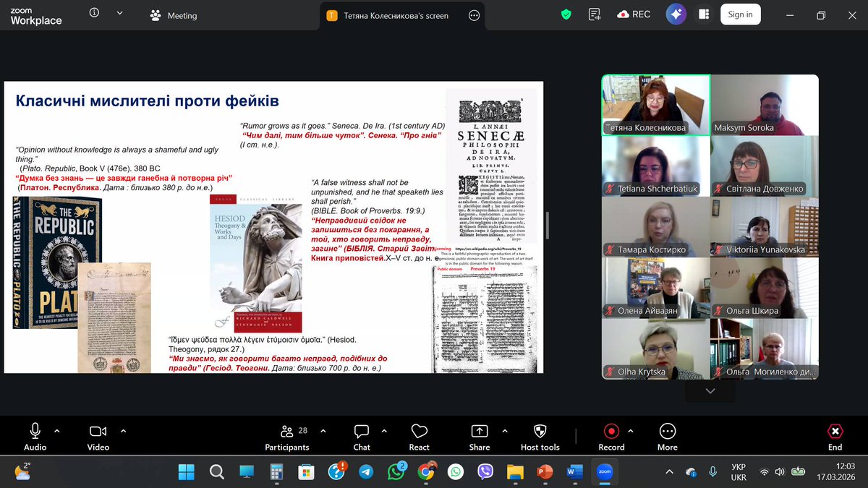Select Ольга Могиленко video tile
This screenshot has width=868, height=488.
[765, 349]
